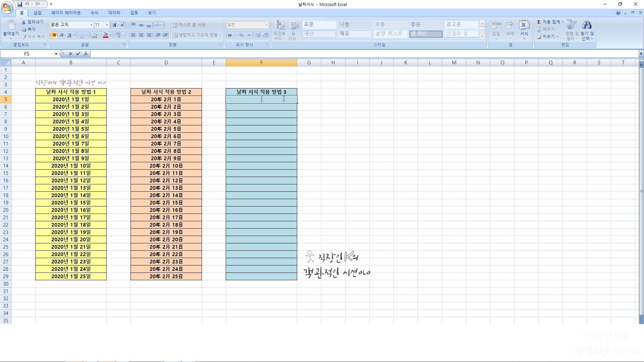
Task: Open the font size dropdown
Action: click(107, 25)
